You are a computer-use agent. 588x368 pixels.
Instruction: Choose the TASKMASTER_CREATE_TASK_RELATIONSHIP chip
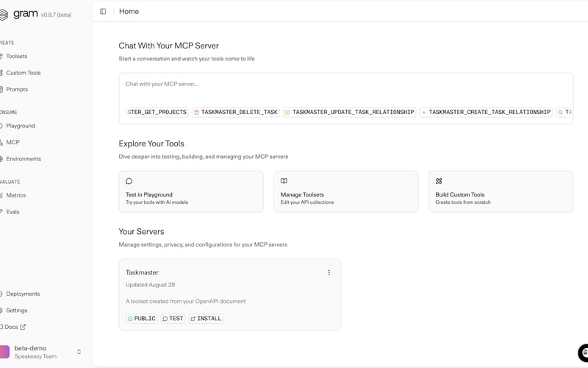tap(485, 112)
